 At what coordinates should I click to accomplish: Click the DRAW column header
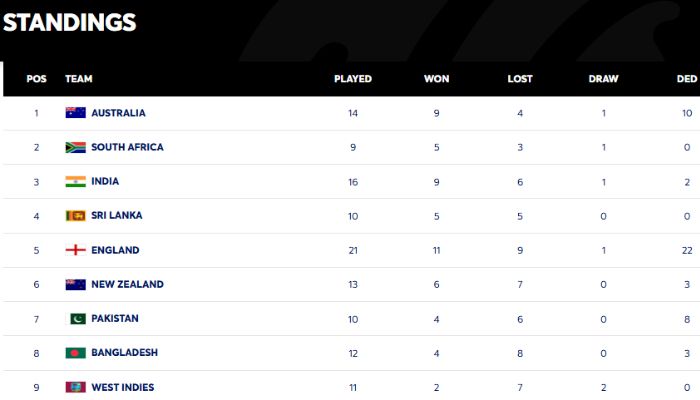(x=603, y=79)
